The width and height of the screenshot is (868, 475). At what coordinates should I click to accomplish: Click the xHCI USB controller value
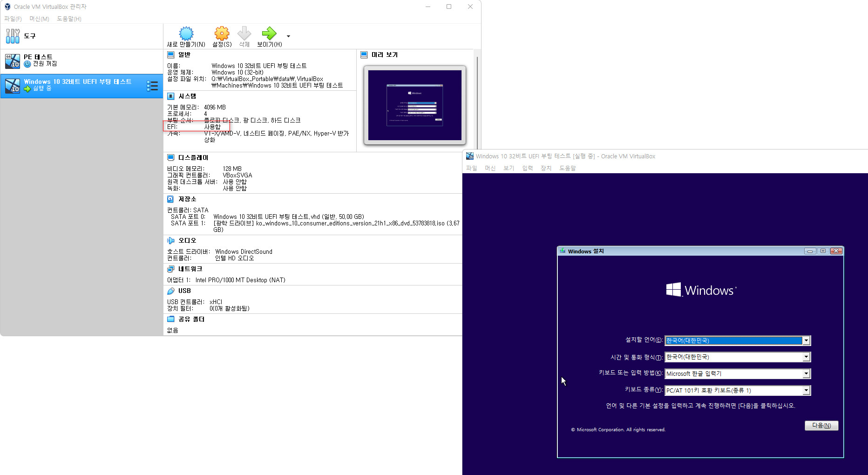click(216, 302)
